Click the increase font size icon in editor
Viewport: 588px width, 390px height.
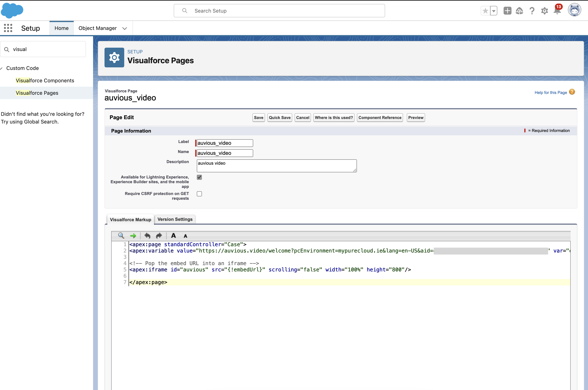(x=173, y=236)
